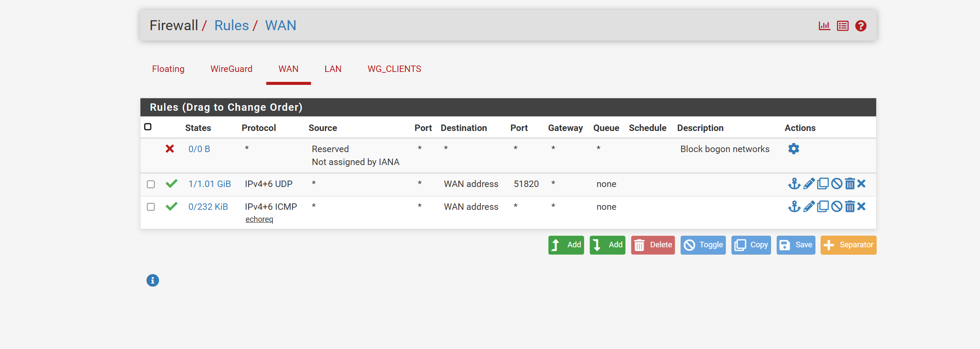The width and height of the screenshot is (980, 349).
Task: Click the blue info icon below table
Action: tap(152, 280)
